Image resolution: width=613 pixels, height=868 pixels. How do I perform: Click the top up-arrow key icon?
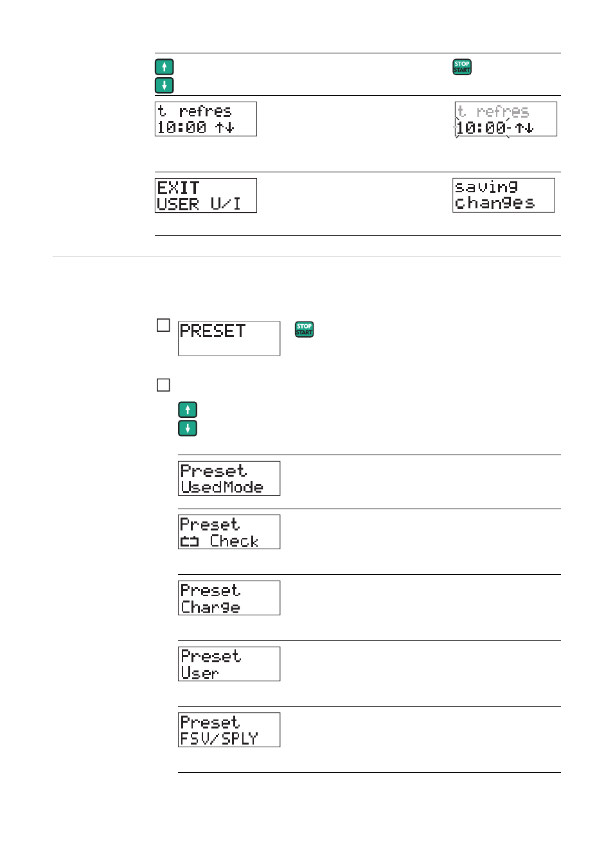click(164, 67)
